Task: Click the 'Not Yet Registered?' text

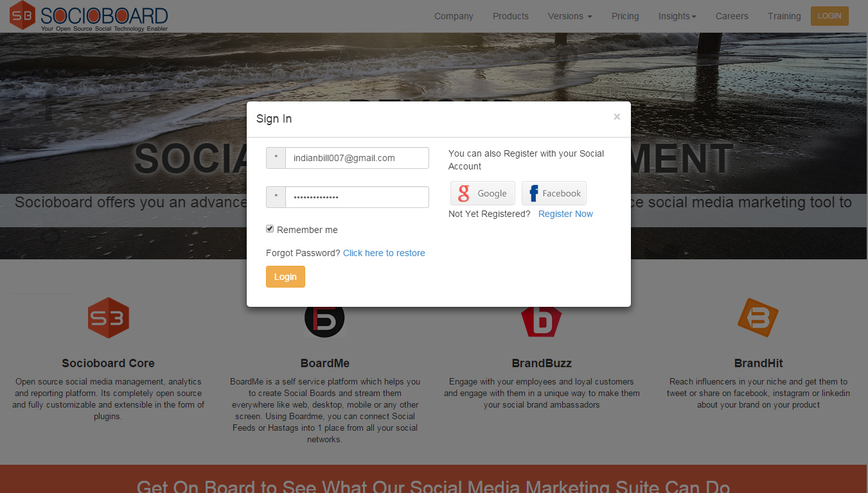Action: click(490, 214)
